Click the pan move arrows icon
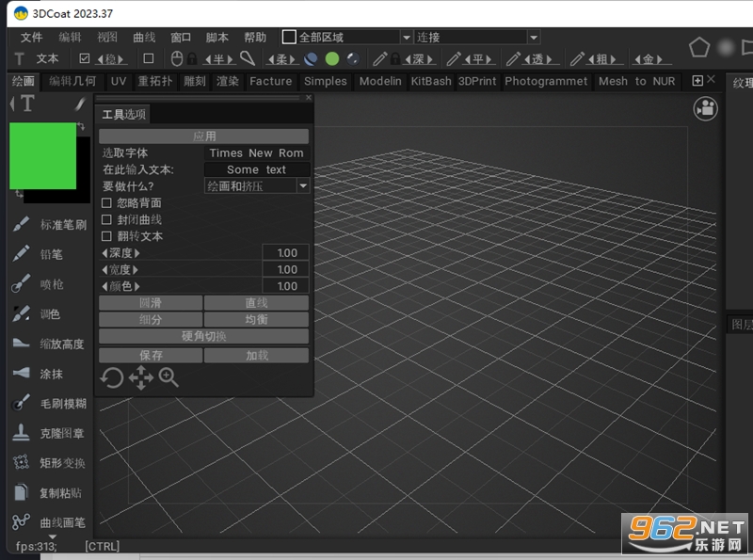Viewport: 753px width, 560px height. point(140,378)
